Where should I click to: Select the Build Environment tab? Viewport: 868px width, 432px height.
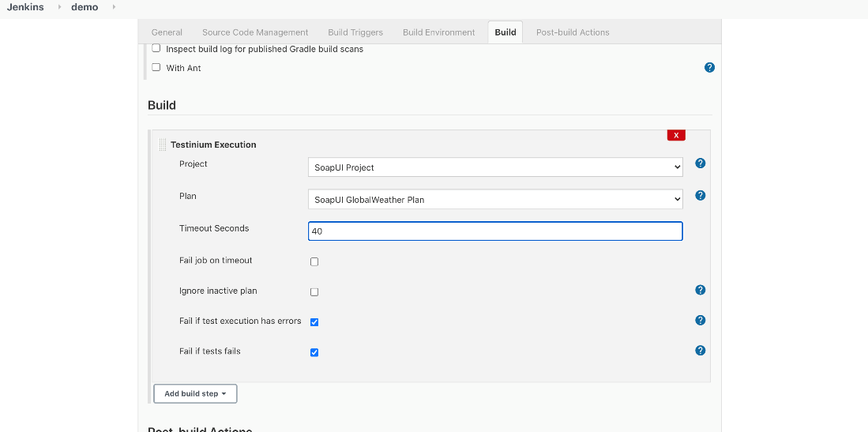(x=439, y=32)
